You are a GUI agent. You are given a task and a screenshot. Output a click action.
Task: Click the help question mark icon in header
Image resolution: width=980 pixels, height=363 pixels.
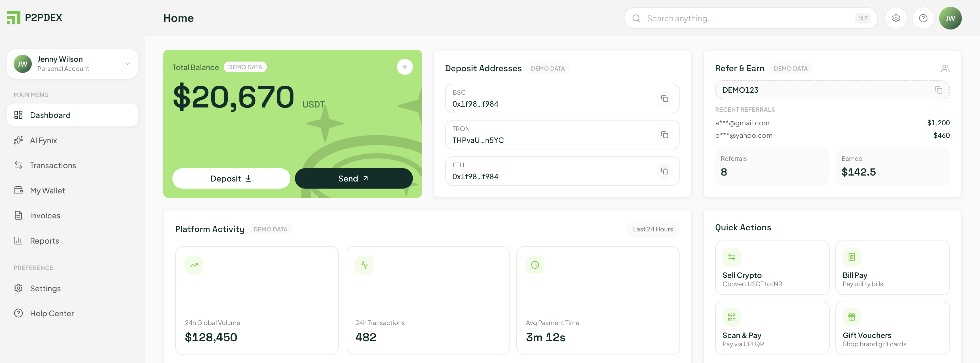pos(923,18)
